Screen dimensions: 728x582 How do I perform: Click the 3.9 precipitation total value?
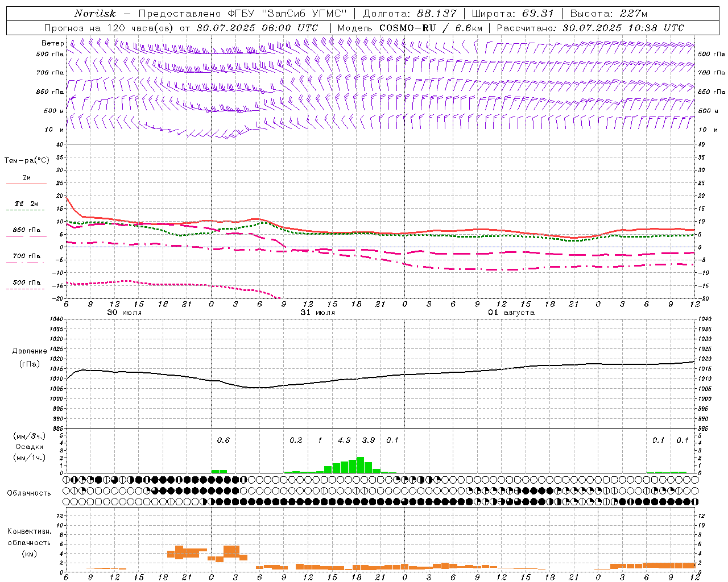click(369, 440)
